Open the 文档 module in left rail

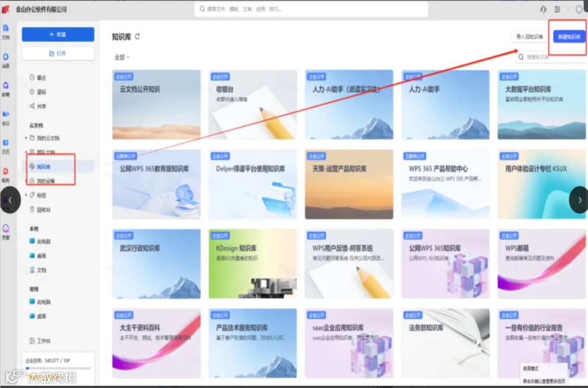(x=5, y=32)
